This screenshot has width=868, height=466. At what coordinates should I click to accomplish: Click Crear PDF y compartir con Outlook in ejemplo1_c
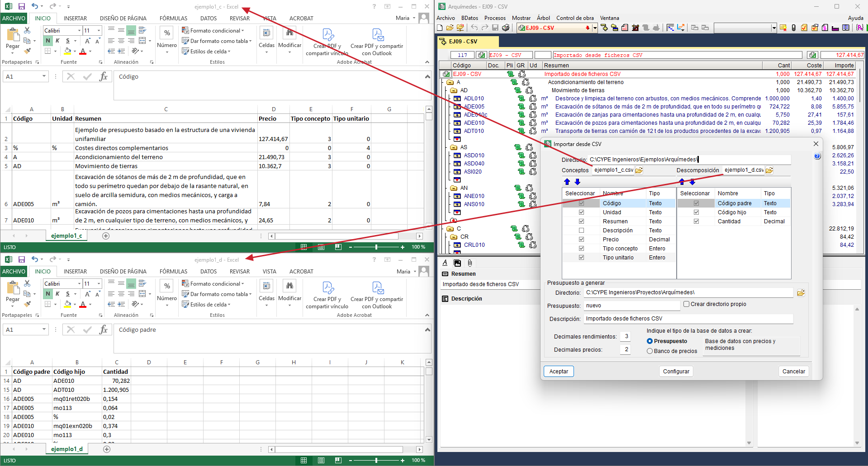(377, 42)
